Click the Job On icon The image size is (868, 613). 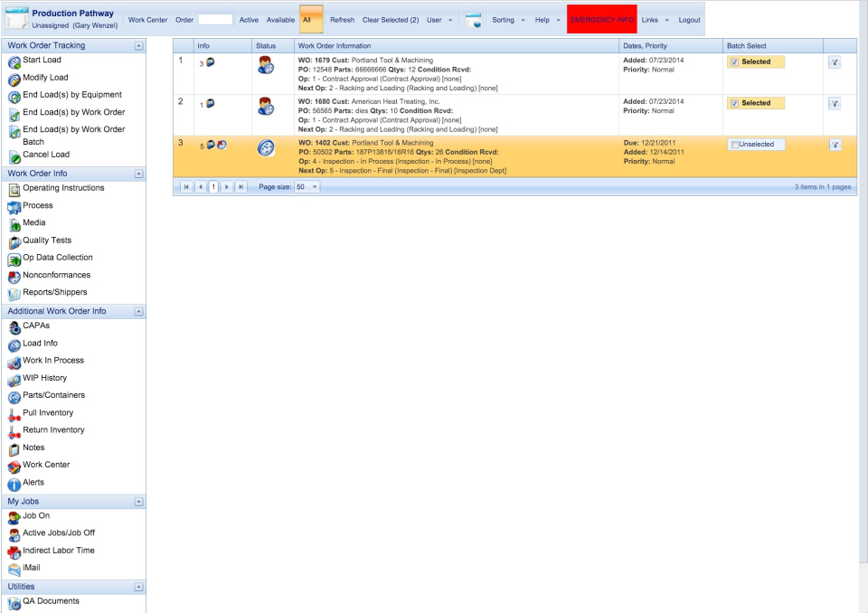pyautogui.click(x=14, y=518)
